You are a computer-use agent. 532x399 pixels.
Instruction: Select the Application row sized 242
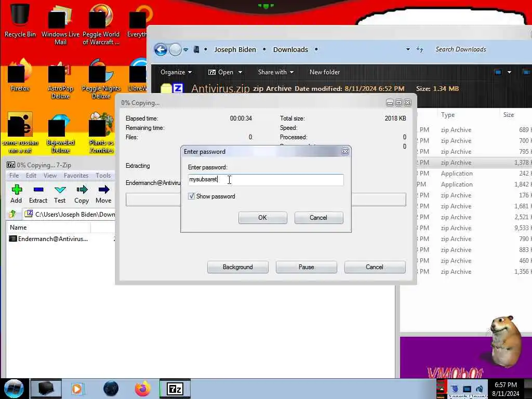[474, 174]
